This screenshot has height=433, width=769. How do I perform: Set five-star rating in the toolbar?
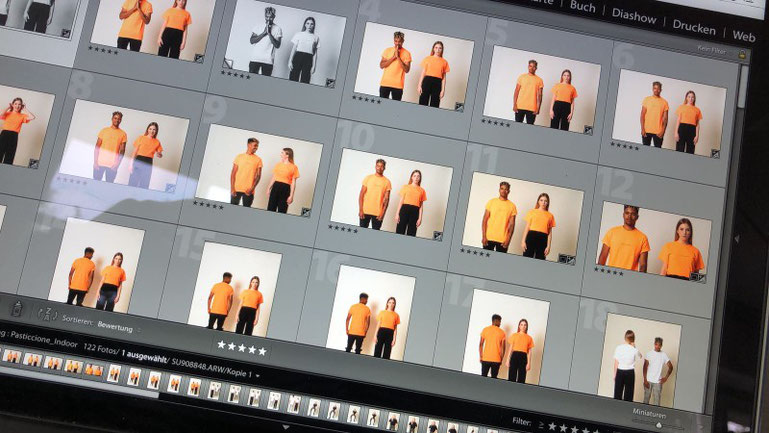(x=262, y=351)
